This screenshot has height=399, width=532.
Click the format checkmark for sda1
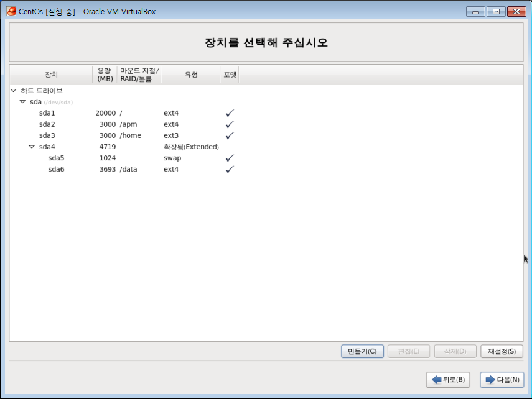[x=230, y=113]
